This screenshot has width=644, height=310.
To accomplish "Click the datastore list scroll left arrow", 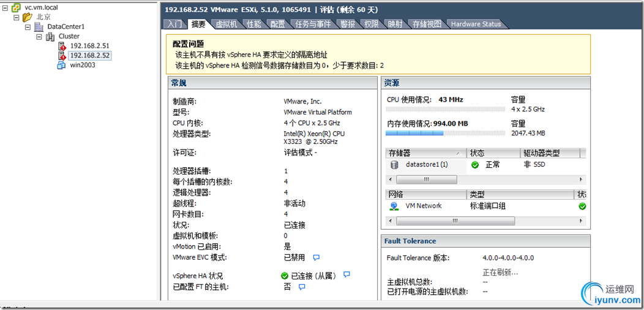I will click(x=390, y=180).
